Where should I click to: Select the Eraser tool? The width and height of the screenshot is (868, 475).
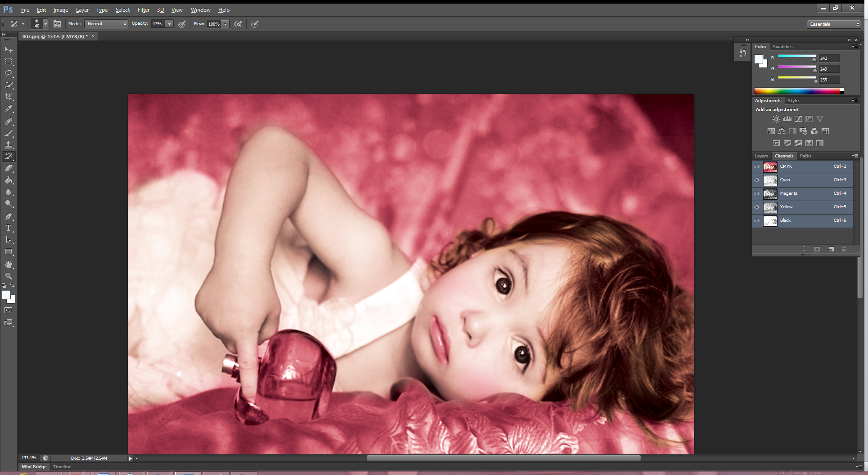(9, 168)
